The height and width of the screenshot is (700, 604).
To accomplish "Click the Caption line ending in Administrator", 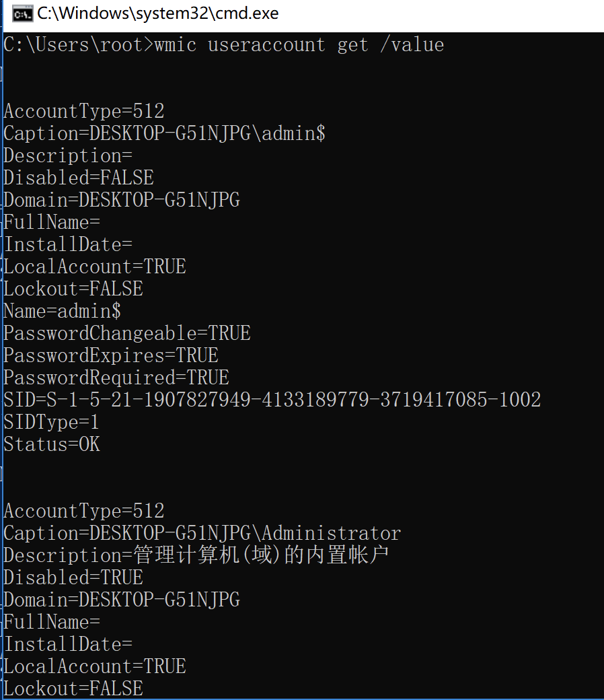I will coord(202,533).
